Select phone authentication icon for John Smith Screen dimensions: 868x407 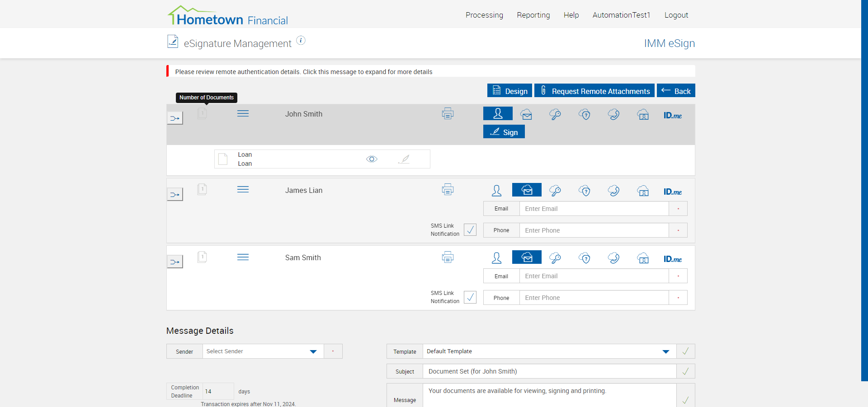613,115
